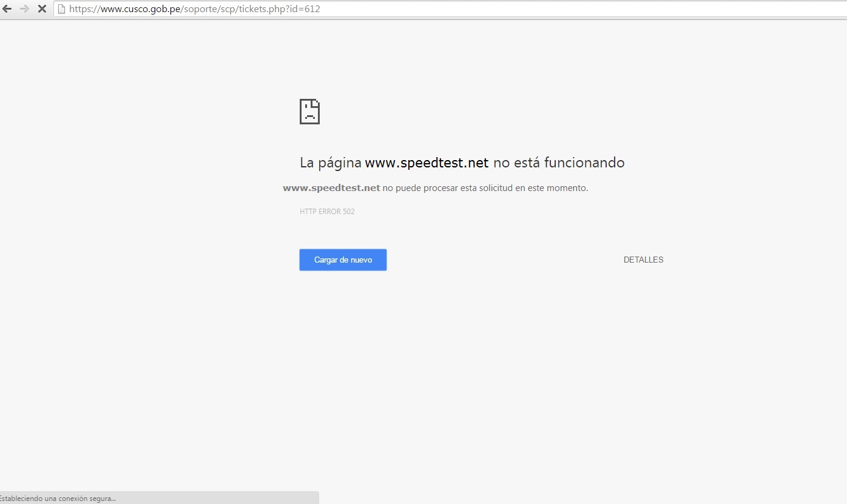Click the browser forward arrow
Screen dimensions: 847x504
(24, 9)
